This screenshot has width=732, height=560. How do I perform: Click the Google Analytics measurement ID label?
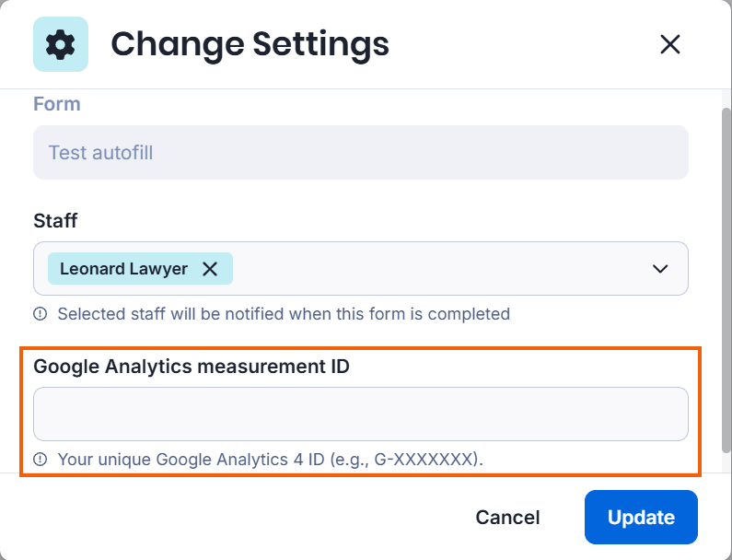pyautogui.click(x=192, y=366)
